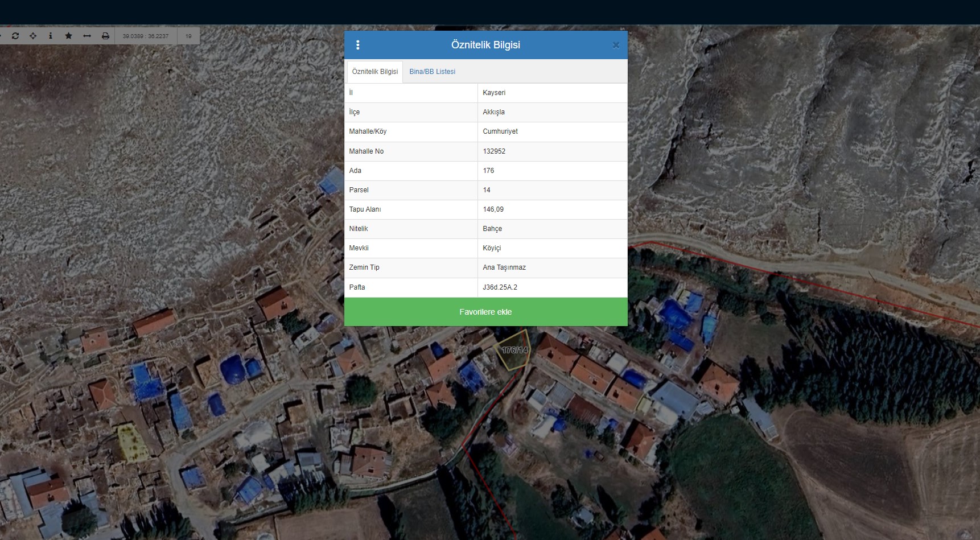Image resolution: width=980 pixels, height=540 pixels.
Task: Click the coordinates display 39.0389 : 36.2237
Action: coord(146,36)
